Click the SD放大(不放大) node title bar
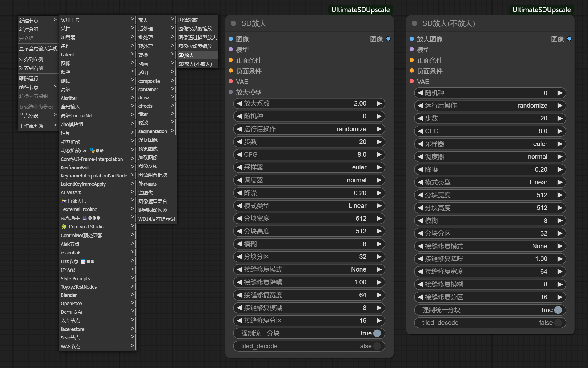588x368 pixels. [490, 23]
